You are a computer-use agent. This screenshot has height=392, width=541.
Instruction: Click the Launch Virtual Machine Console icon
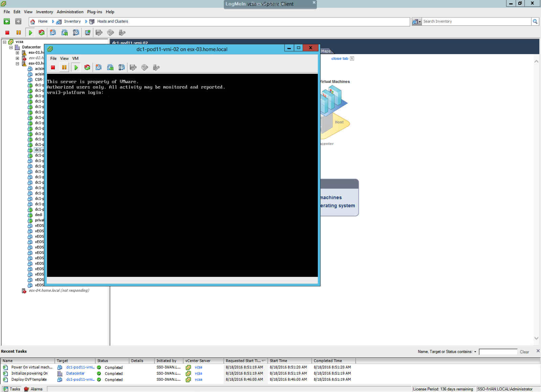tap(88, 33)
